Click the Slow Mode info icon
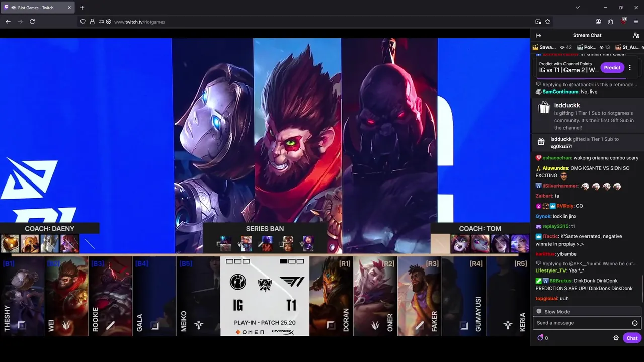 (539, 311)
